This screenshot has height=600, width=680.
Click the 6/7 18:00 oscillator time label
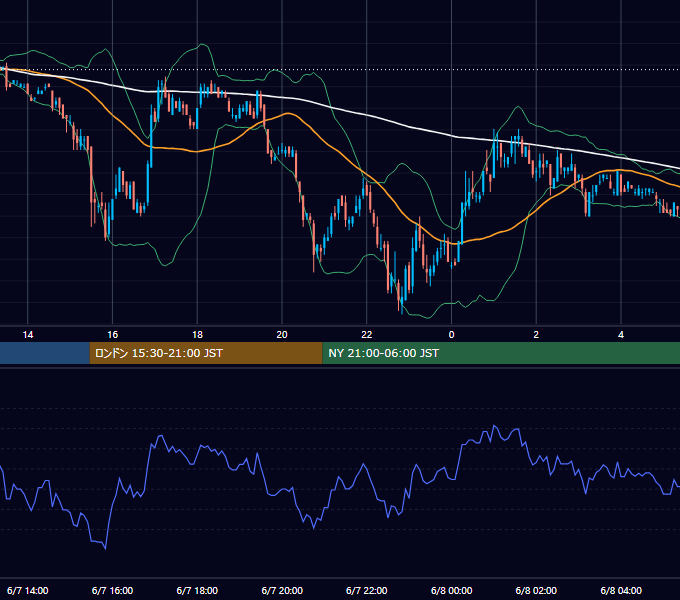197,590
